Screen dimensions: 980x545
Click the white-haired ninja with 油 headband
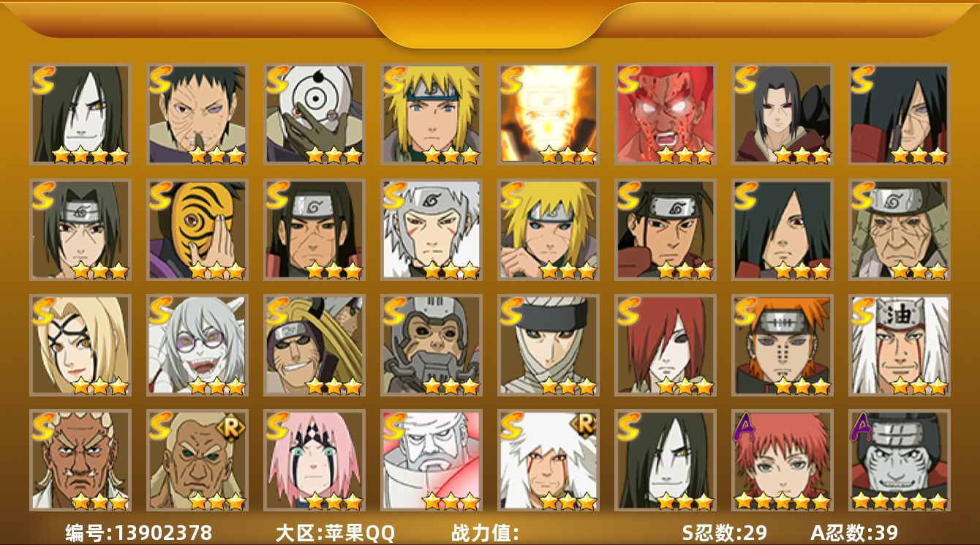(x=899, y=345)
